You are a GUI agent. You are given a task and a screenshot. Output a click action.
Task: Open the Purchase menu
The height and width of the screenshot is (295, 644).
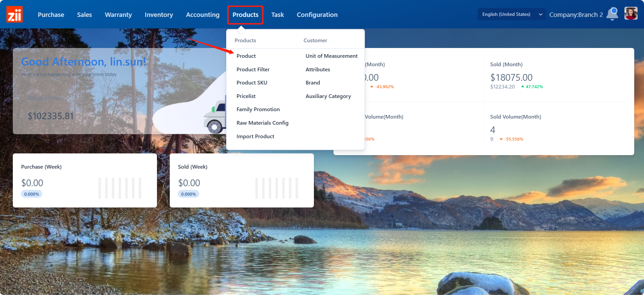point(51,15)
